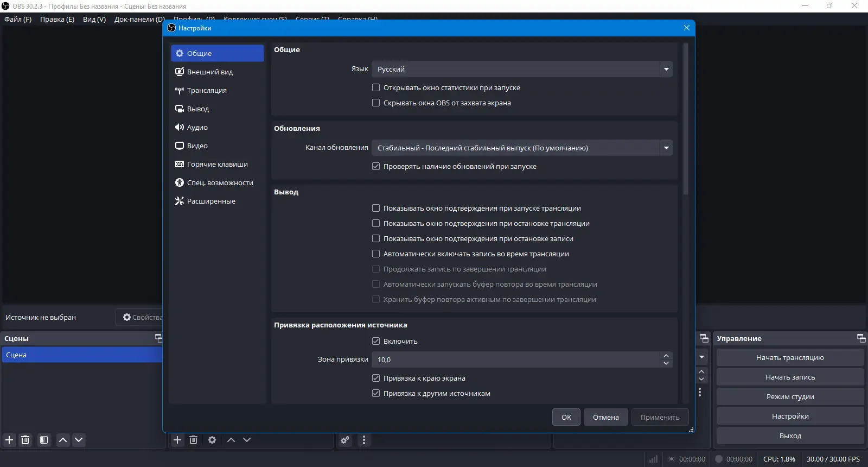Enable Открывать окно статистики при запуске
868x467 pixels.
click(376, 87)
